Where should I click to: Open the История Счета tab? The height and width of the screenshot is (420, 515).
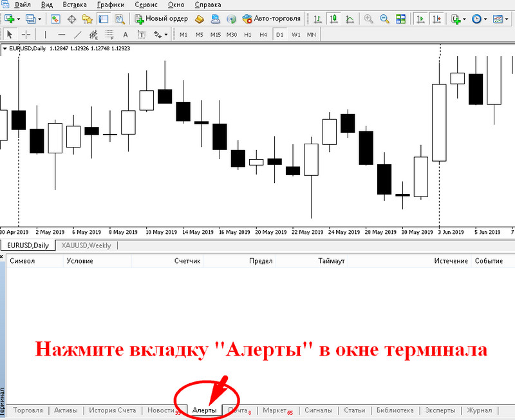click(x=112, y=410)
